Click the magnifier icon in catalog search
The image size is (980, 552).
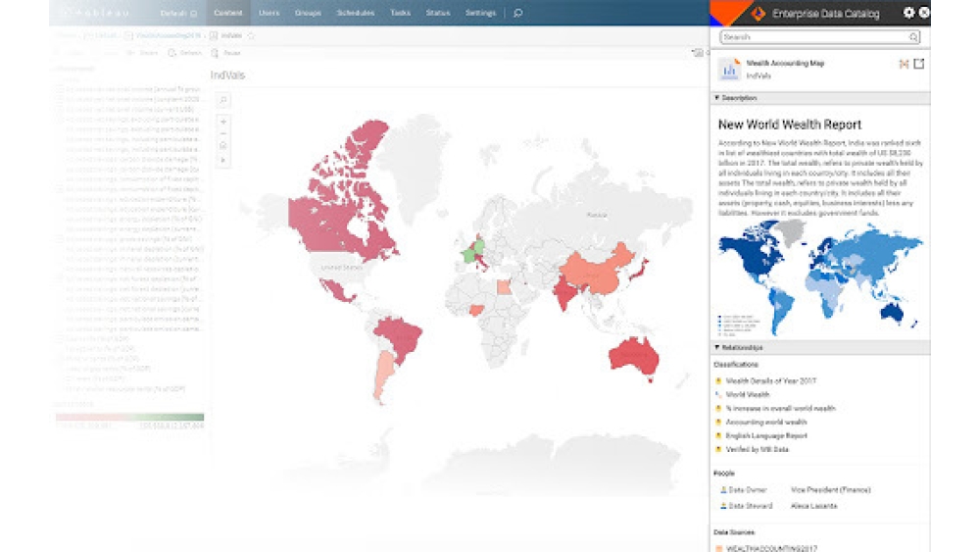[x=913, y=37]
